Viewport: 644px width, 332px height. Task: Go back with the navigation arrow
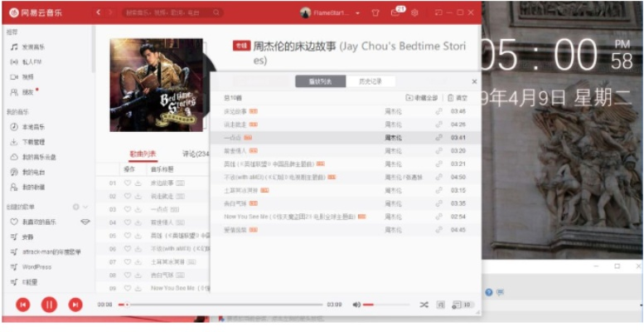point(98,12)
